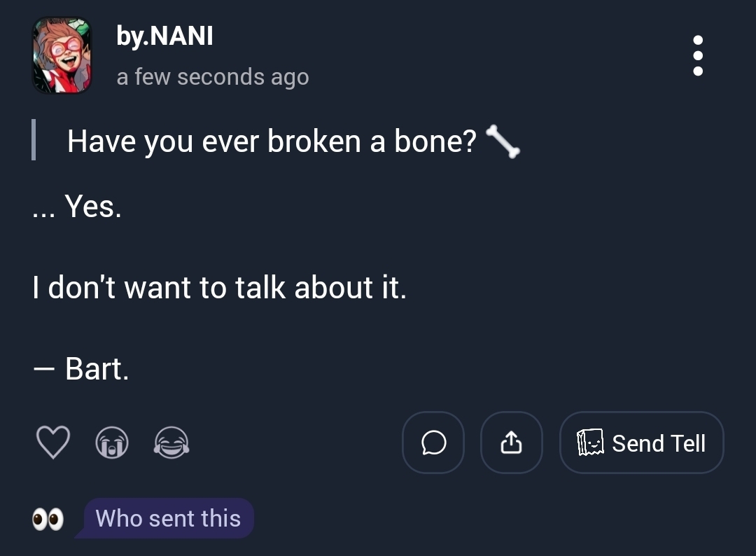The width and height of the screenshot is (756, 556).
Task: Click the '— Bart.' signature line
Action: tap(80, 369)
